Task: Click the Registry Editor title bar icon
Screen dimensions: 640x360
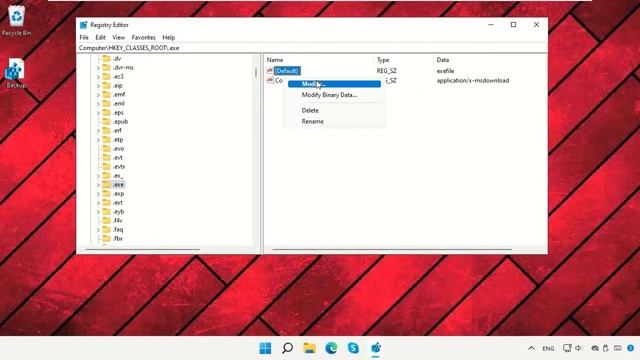Action: click(x=84, y=25)
